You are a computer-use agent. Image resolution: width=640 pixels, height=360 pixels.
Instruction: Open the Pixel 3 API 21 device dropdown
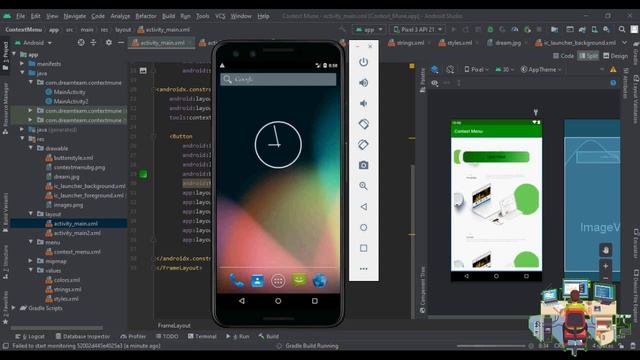pos(418,29)
